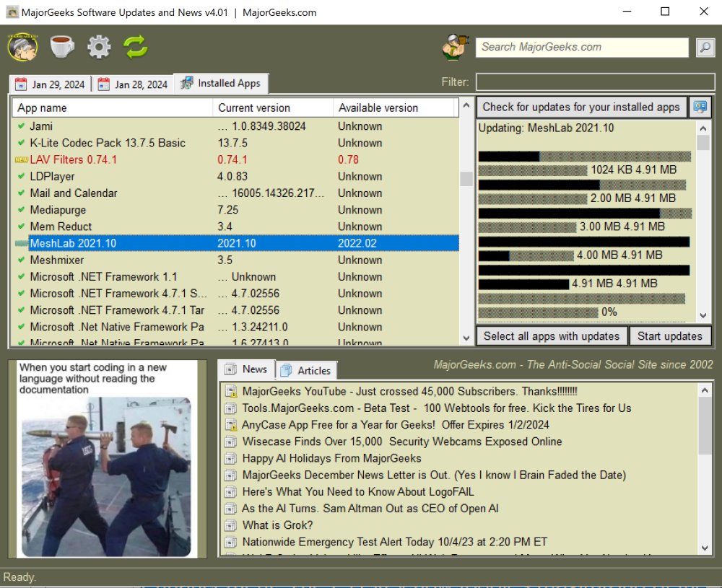Open the Articles tab
Screen dimensions: 722x588
307,370
